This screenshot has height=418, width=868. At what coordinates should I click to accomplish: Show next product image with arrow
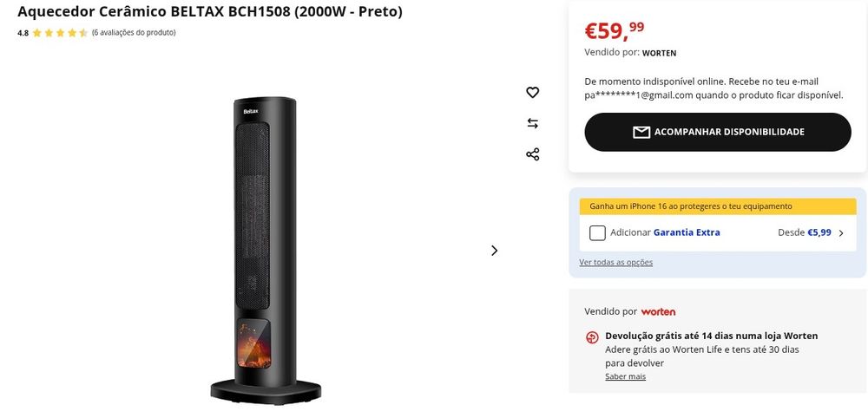[495, 251]
